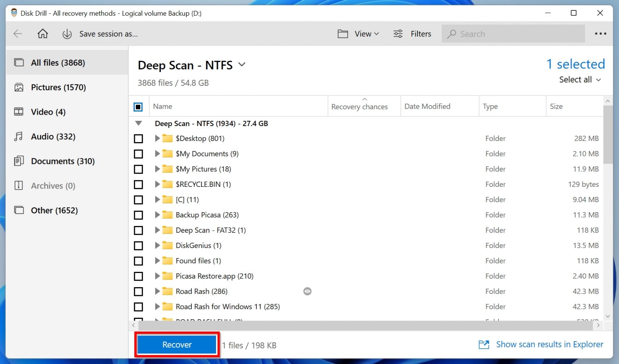Click the back arrow icon

(17, 34)
